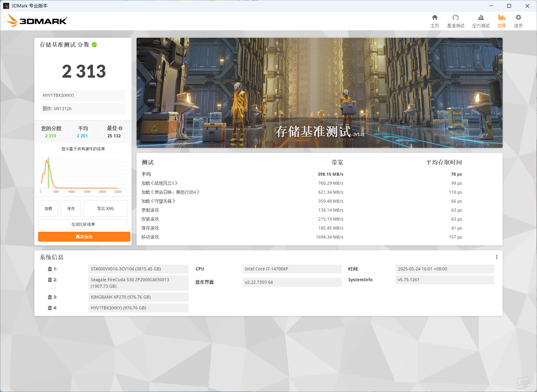Minimize the 3DMark window
This screenshot has height=392, width=537.
click(491, 6)
